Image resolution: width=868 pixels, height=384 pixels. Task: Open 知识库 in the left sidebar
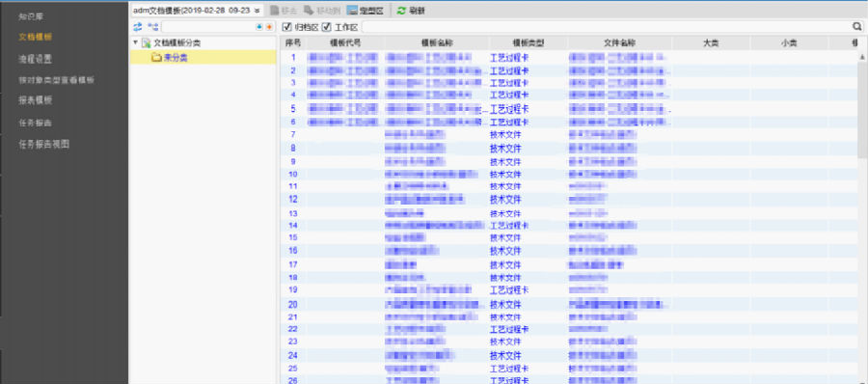(31, 16)
